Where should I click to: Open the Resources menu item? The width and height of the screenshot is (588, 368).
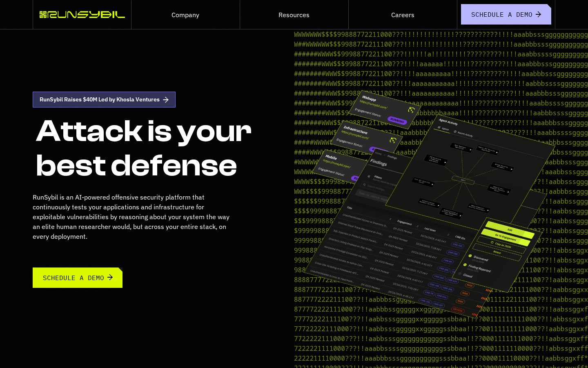click(294, 15)
